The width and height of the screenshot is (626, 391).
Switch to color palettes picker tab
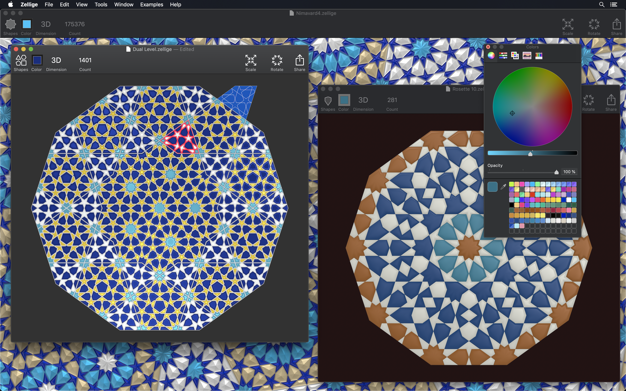coord(515,56)
